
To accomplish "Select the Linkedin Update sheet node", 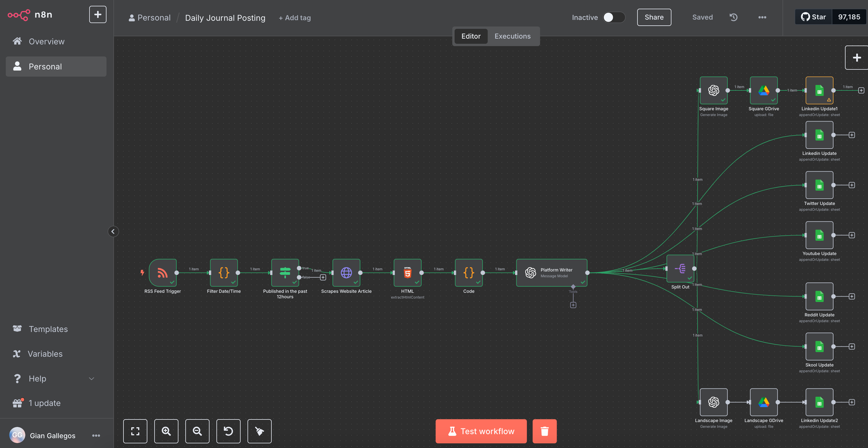I will [819, 135].
